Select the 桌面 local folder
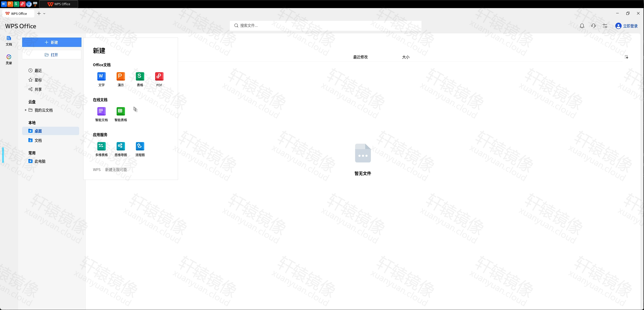Screen dimensions: 644x310 [50, 131]
